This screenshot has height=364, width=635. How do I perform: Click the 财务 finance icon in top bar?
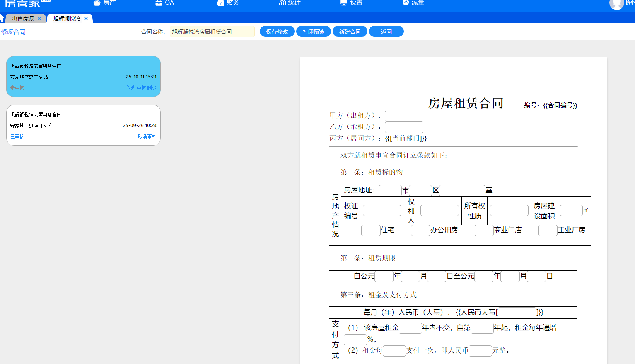tap(220, 3)
